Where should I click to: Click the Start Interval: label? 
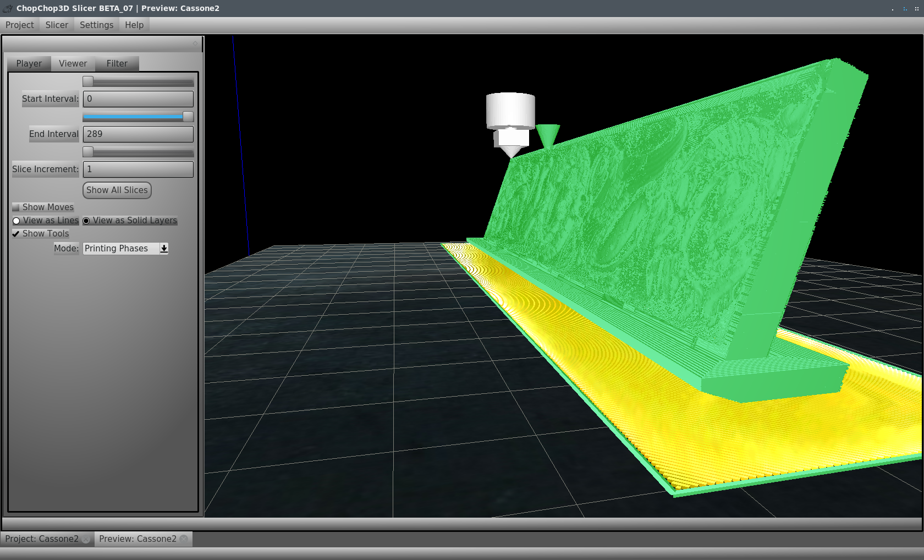coord(51,99)
